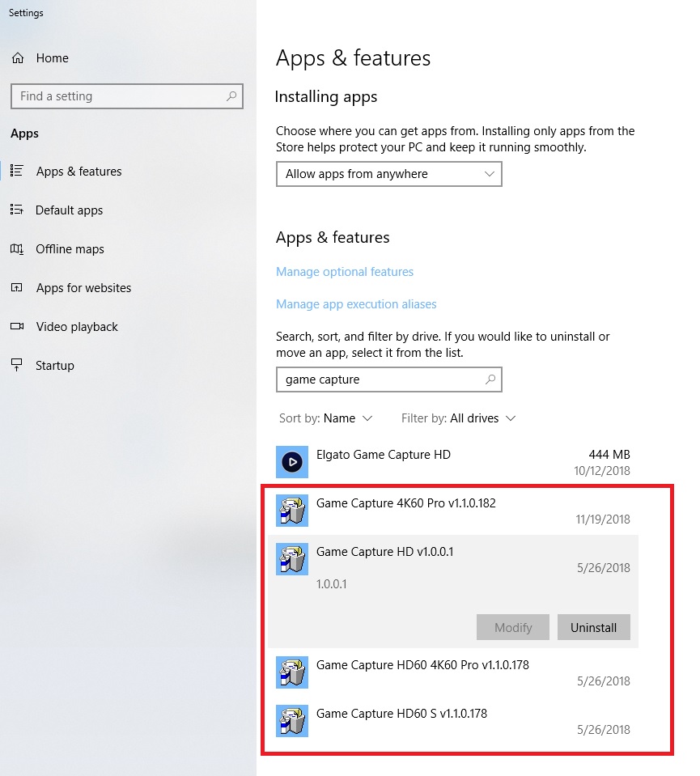Viewport: 700px width, 776px height.
Task: Click the Find a setting search field
Action: tap(117, 96)
